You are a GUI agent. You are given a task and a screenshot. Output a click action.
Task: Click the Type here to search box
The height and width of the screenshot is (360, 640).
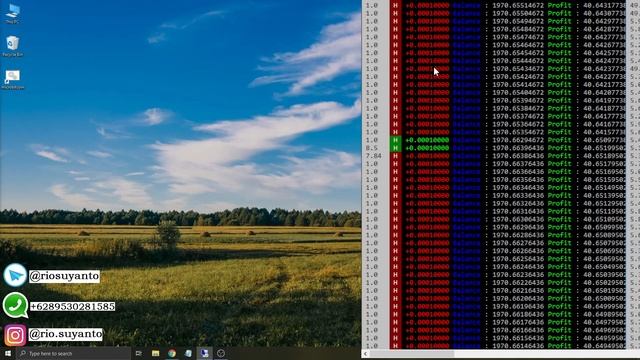click(x=73, y=353)
